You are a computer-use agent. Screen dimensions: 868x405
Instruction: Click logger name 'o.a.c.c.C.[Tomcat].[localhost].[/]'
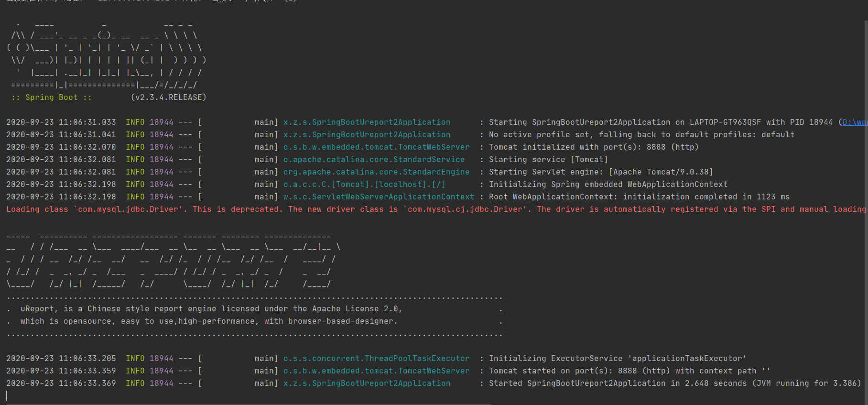(364, 185)
